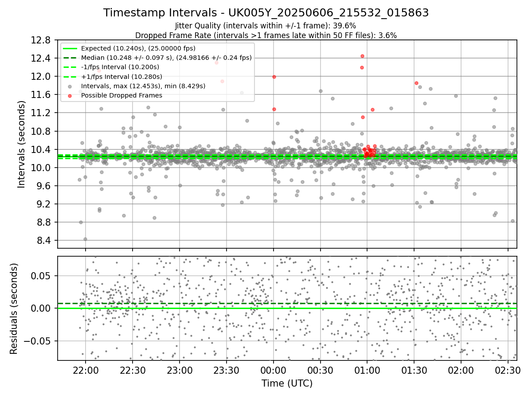Click the 02:30 x-axis tick label
The image size is (532, 399).
click(508, 371)
